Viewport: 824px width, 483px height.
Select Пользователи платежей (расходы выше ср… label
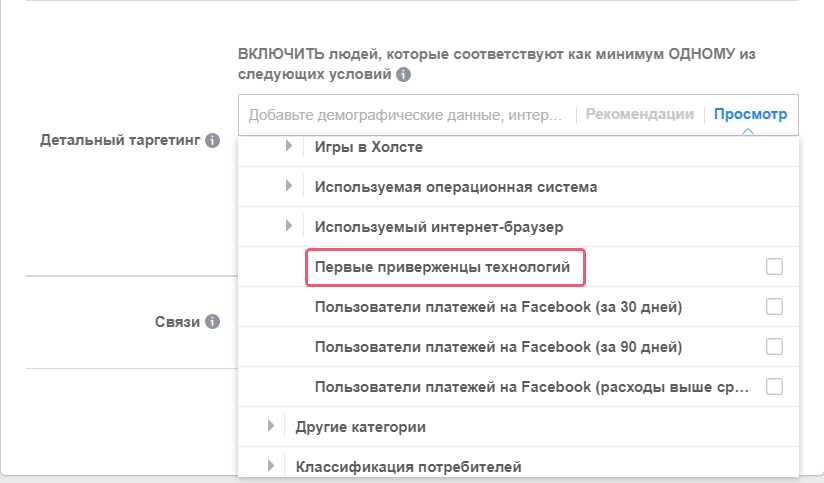531,387
